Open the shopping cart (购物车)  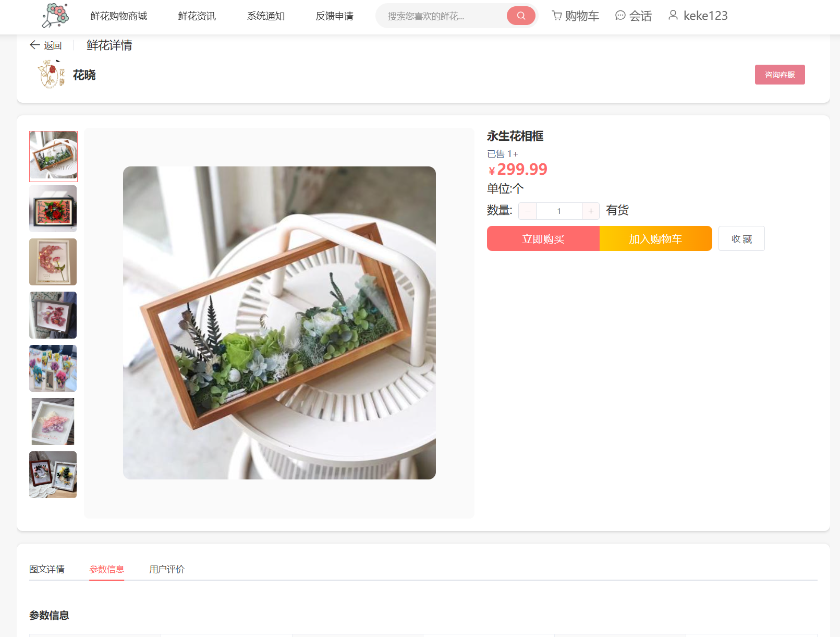[x=576, y=16]
